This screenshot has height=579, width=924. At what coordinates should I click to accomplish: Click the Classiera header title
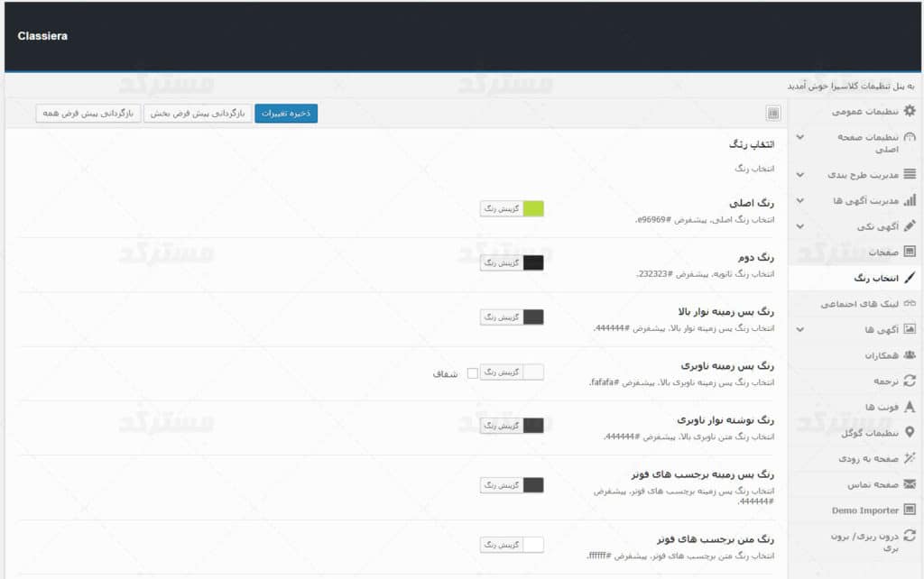coord(42,36)
